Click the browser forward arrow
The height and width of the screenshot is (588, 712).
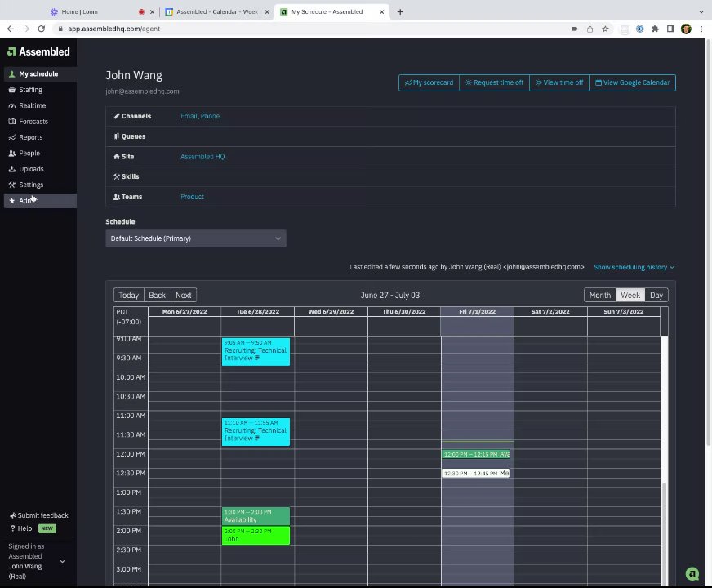26,29
